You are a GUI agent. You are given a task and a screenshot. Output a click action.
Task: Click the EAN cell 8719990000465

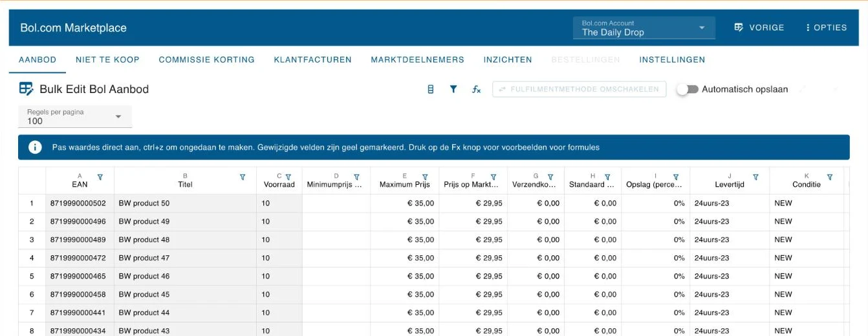[x=80, y=276]
